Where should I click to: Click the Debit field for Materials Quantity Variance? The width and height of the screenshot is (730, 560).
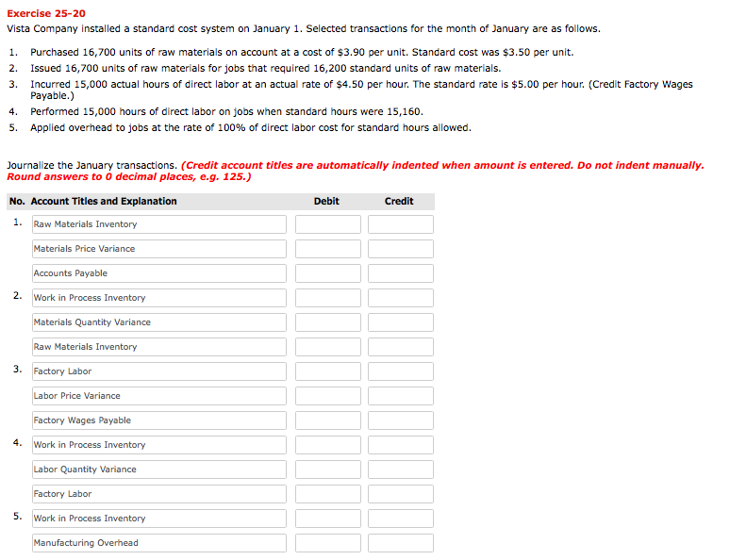point(327,322)
